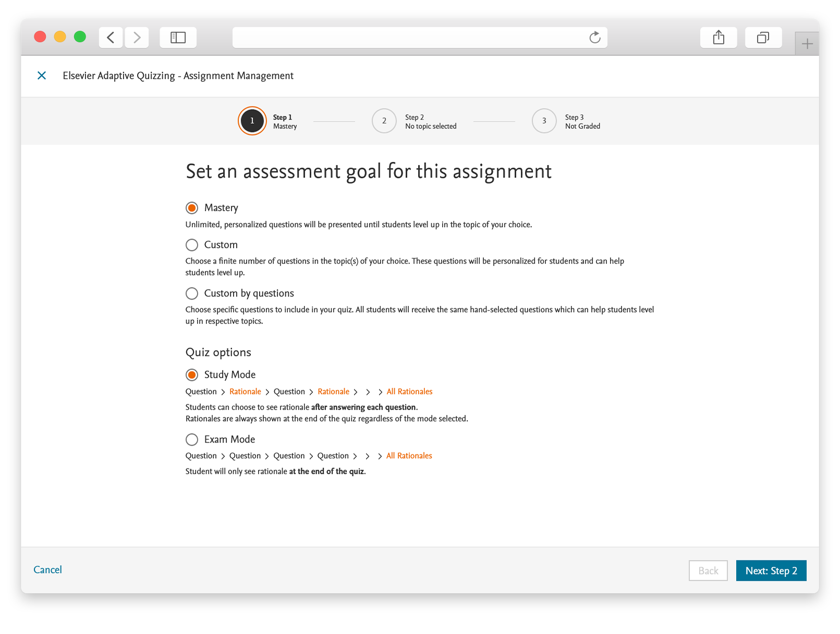
Task: Click the Next: Step 2 button
Action: (x=771, y=571)
